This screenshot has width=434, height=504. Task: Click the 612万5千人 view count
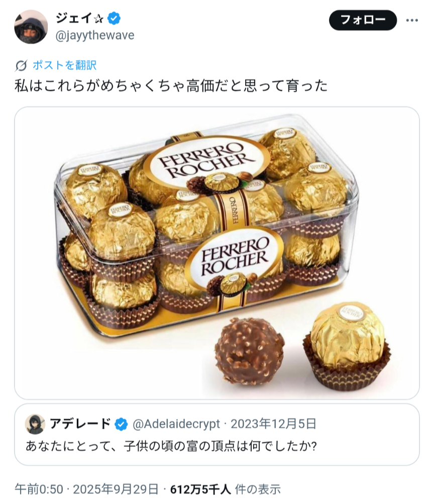click(x=200, y=489)
